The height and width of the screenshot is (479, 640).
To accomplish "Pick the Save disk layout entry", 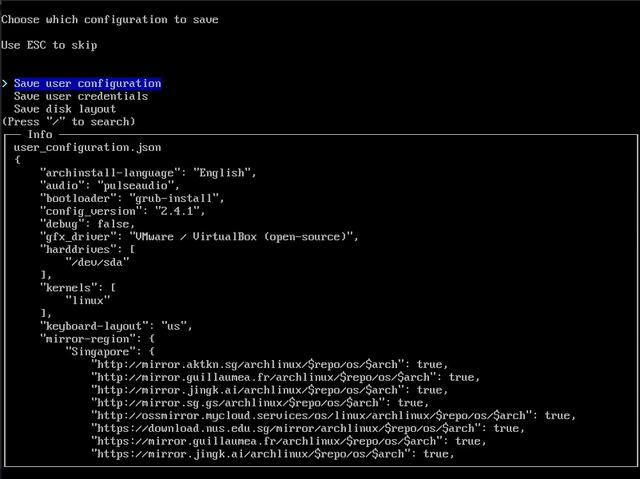I will (65, 109).
